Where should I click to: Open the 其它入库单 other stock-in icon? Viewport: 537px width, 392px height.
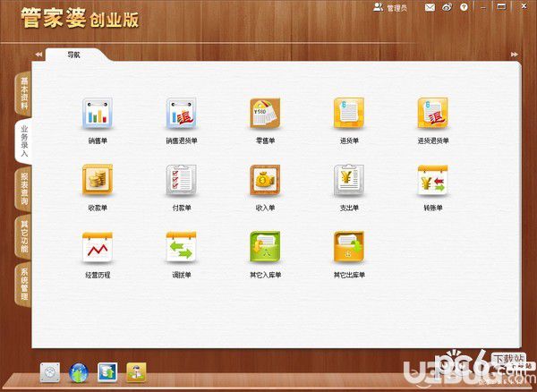tap(265, 248)
